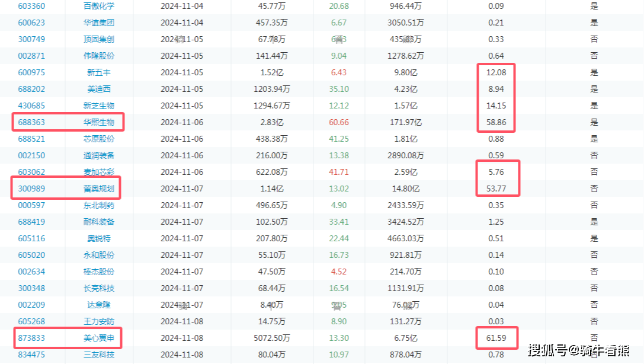Open the 美心翼申 stock name link
This screenshot has width=644, height=364.
pos(98,338)
